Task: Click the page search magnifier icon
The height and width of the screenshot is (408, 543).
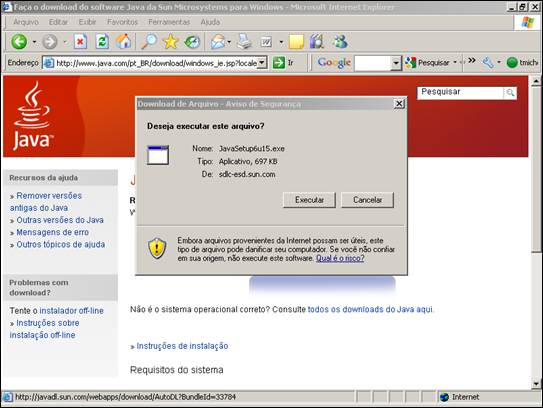Action: tap(510, 92)
